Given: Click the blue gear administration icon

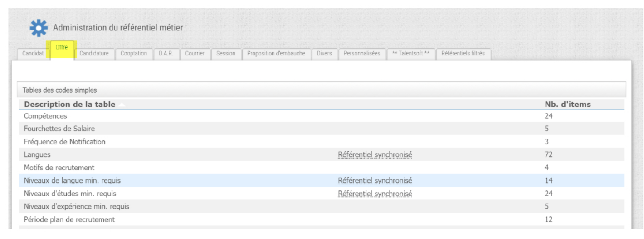Looking at the screenshot, I should point(39,28).
